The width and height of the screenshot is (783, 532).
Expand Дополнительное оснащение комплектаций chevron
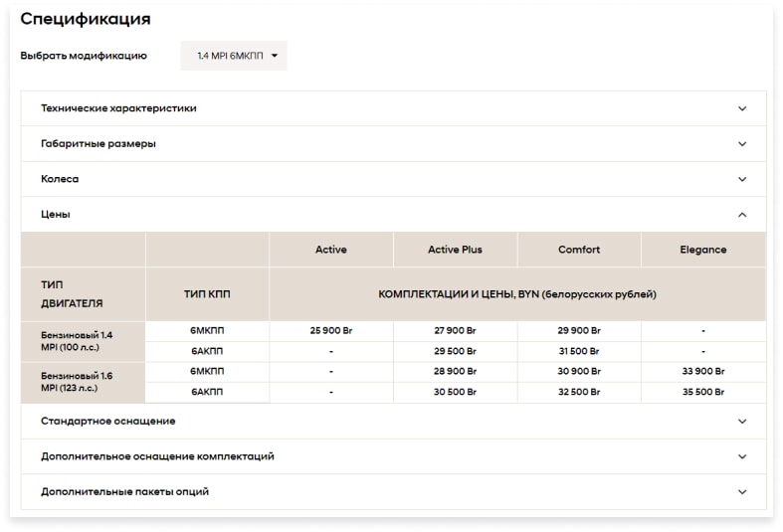742,456
